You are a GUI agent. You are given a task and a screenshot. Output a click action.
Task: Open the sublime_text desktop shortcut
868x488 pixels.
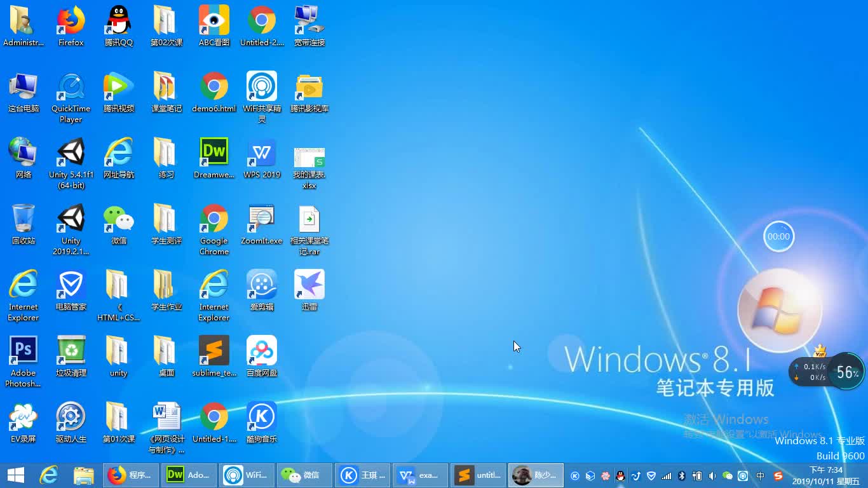pyautogui.click(x=214, y=356)
